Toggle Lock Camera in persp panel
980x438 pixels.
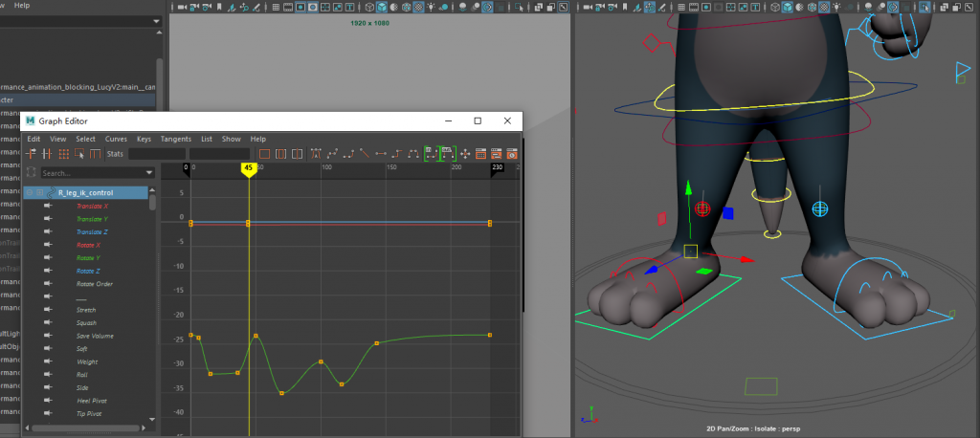(599, 7)
